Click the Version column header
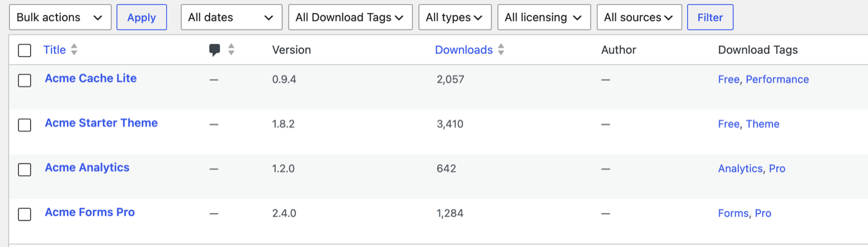Image resolution: width=868 pixels, height=247 pixels. pos(291,50)
